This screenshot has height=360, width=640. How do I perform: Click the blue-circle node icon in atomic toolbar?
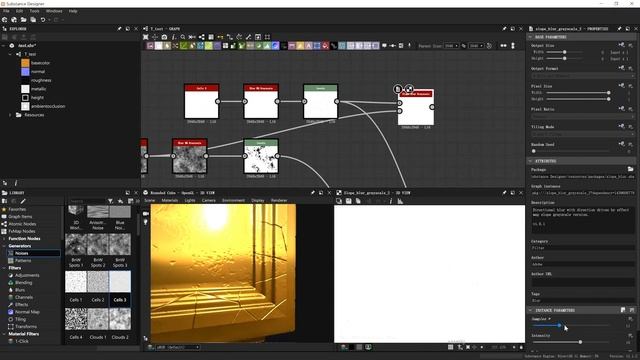pos(276,46)
